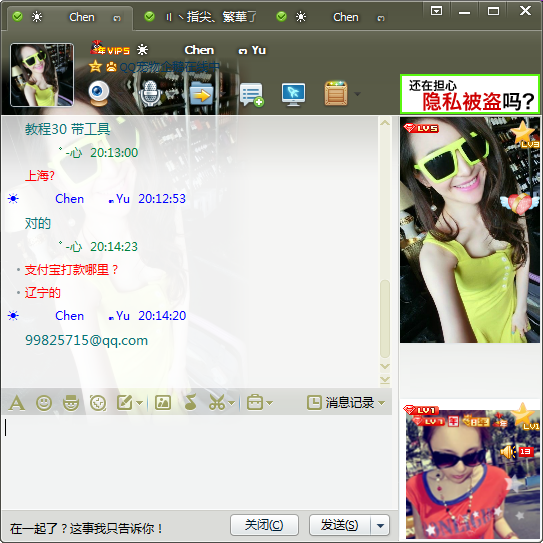Click the QQ pet paw icon
This screenshot has width=543, height=543.
[111, 66]
